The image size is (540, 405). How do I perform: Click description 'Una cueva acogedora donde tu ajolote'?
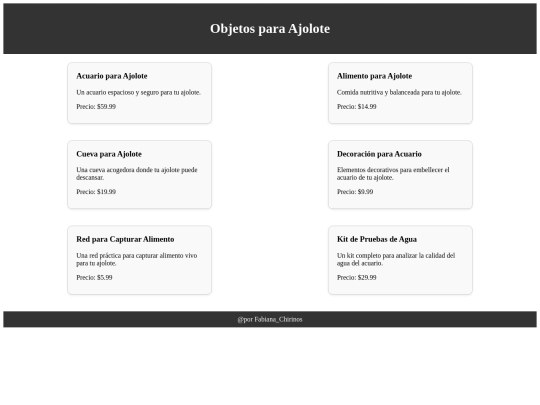tap(137, 174)
